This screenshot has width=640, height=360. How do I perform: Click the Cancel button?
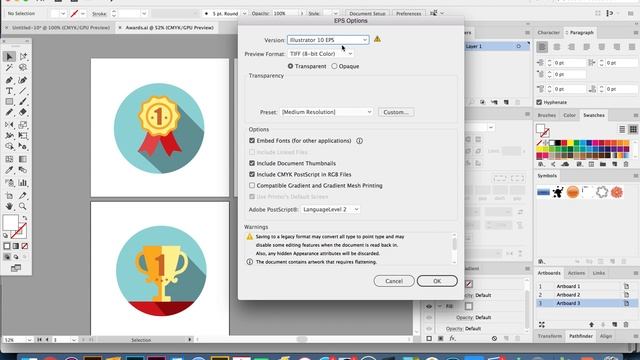394,281
